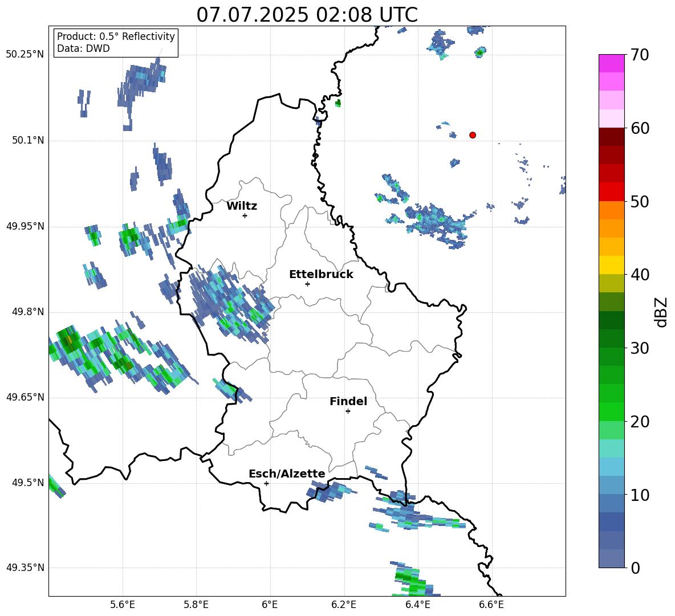Viewport: 675px width, 616px height.
Task: Click the magenta top swatch of the colorbar
Action: pyautogui.click(x=611, y=63)
